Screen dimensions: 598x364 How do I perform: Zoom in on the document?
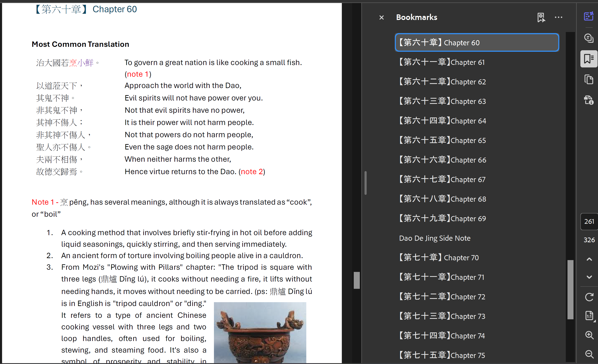(589, 335)
